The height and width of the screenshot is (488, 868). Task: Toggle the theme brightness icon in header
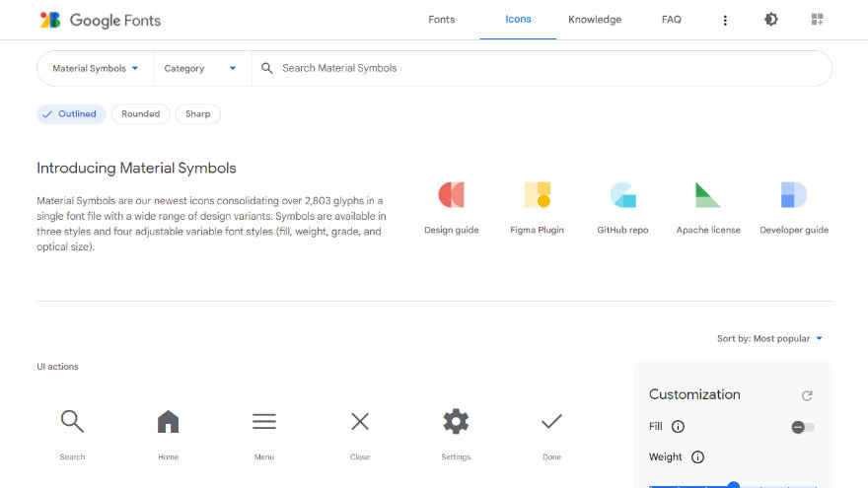point(771,20)
